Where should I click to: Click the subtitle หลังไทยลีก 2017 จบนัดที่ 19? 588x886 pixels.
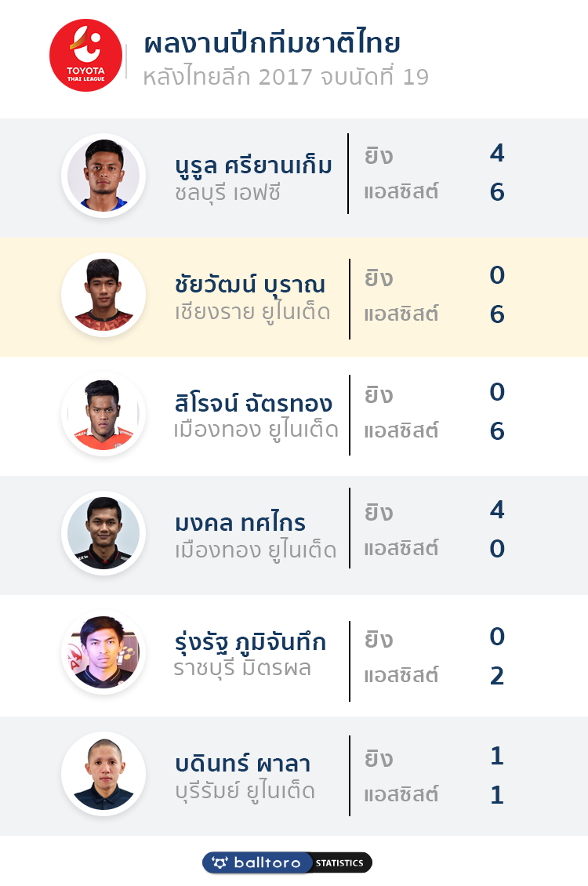(286, 78)
